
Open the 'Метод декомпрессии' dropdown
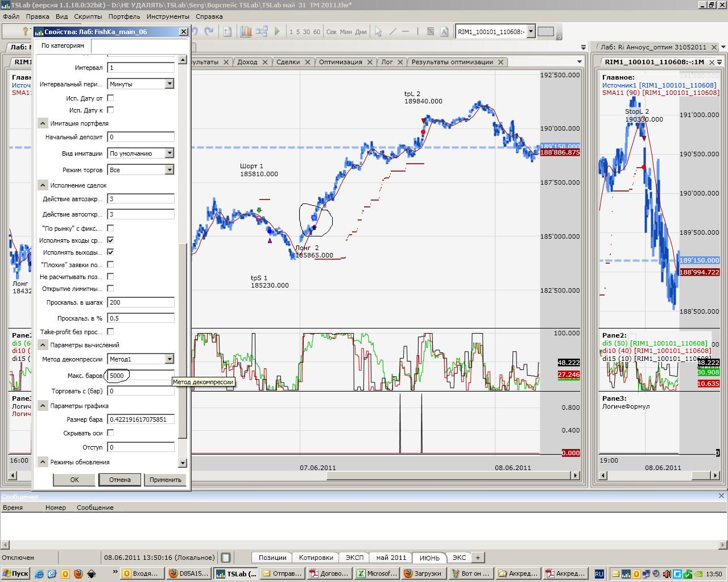169,359
